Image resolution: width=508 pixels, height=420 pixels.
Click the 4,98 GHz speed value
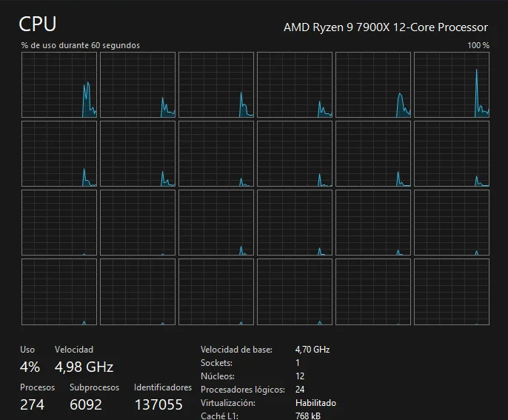tap(84, 367)
